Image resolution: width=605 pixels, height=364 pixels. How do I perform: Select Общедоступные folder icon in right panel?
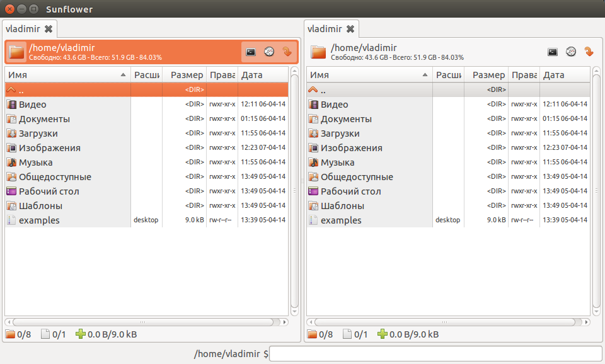(x=314, y=176)
